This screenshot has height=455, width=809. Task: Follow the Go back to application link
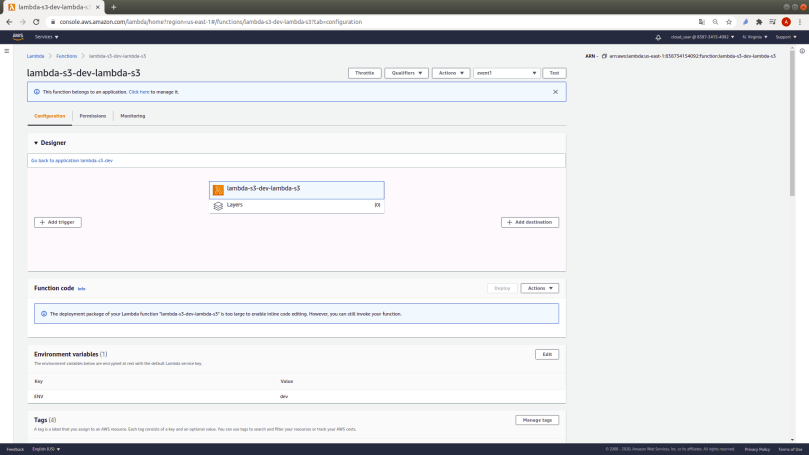pos(72,160)
